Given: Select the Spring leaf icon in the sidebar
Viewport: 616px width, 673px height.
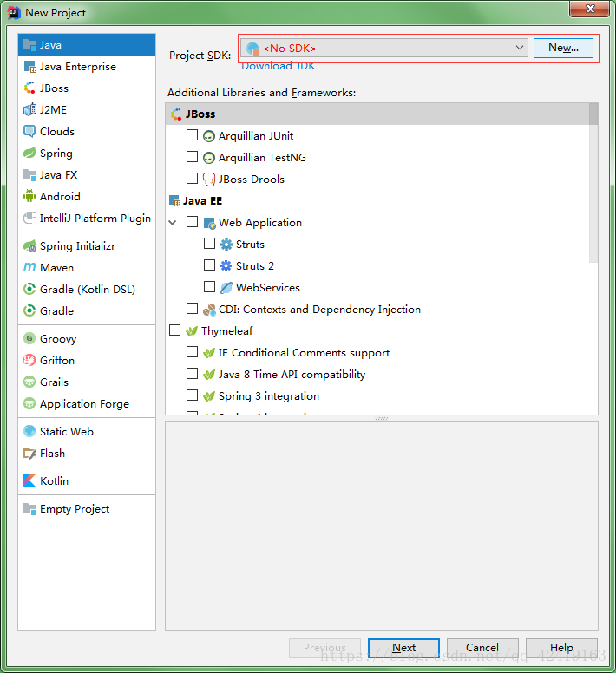Looking at the screenshot, I should point(29,154).
